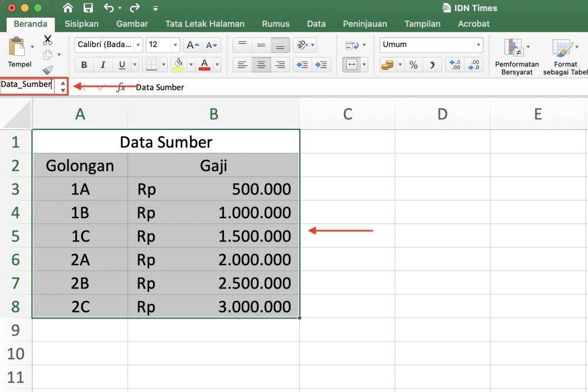Open the customize quick access toolbar menu
The image size is (588, 392).
[x=155, y=8]
